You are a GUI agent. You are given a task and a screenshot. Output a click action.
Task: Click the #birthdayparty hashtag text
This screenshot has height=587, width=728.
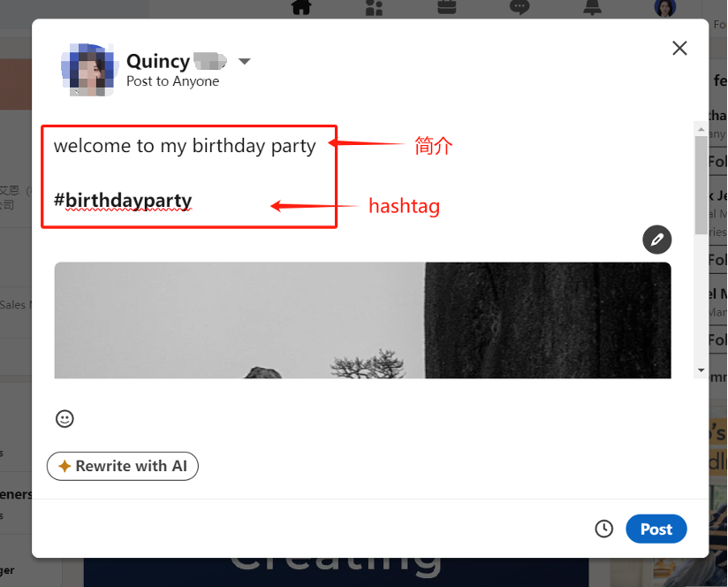pos(123,200)
